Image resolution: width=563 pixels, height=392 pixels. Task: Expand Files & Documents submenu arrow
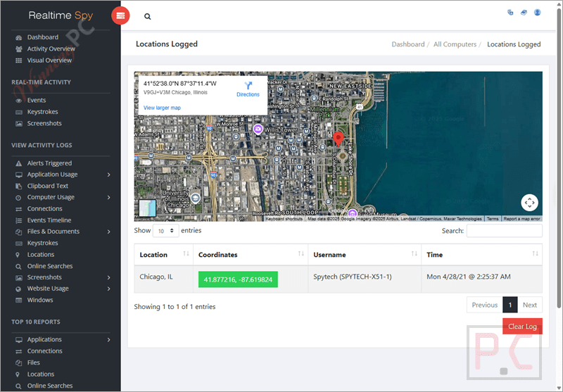click(x=109, y=232)
